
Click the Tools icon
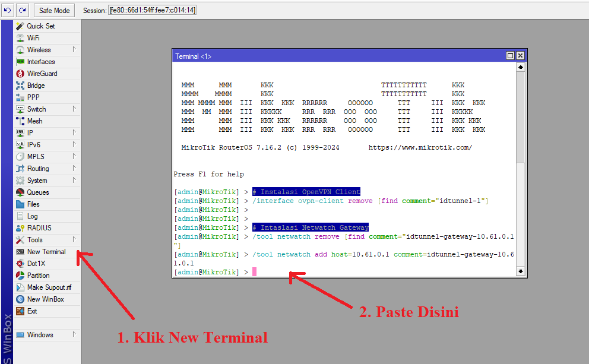tap(20, 240)
